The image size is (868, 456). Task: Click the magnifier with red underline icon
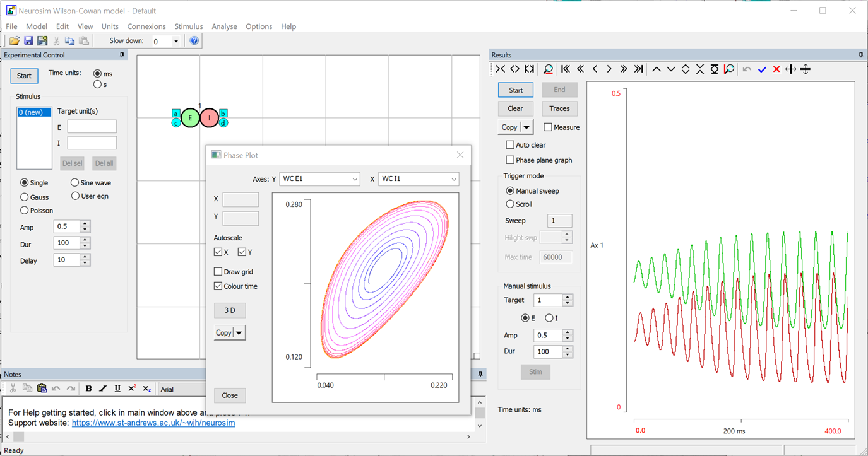click(x=548, y=69)
